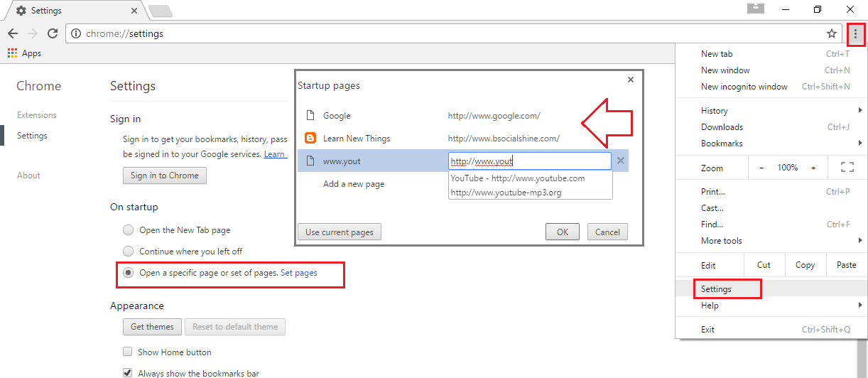
Task: Click Copy in the Edit row
Action: pos(805,265)
